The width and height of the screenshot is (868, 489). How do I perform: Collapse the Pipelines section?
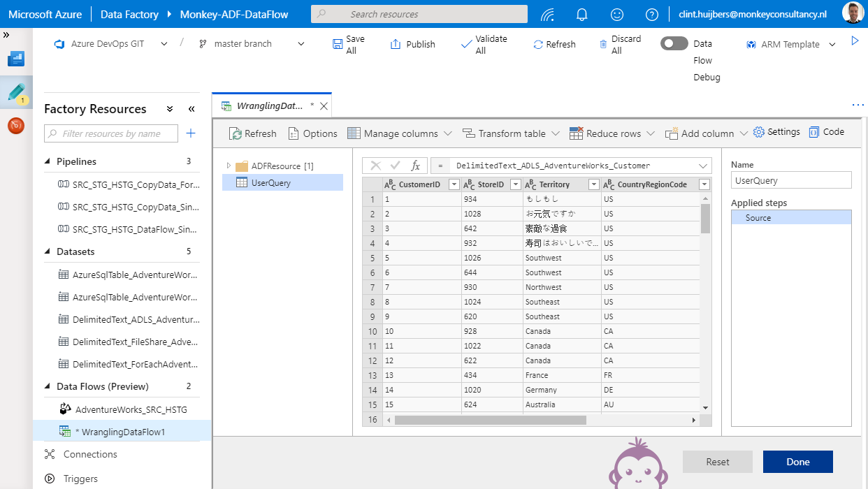(48, 161)
